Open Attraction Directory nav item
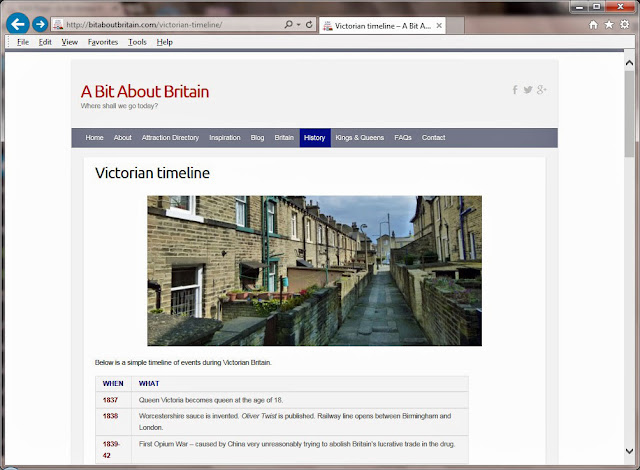Viewport: 640px width, 470px height. [x=170, y=138]
